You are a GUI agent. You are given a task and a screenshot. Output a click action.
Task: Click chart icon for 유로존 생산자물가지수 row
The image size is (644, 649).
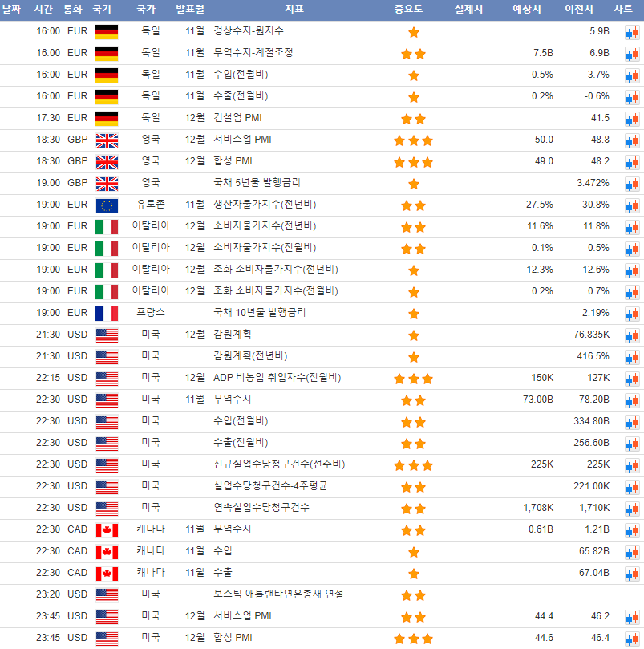632,205
